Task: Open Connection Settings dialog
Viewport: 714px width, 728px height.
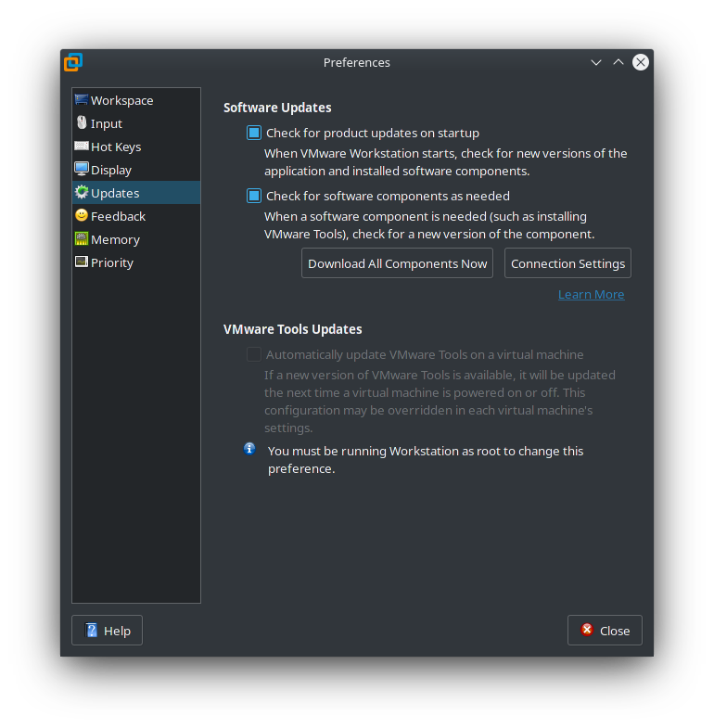Action: [567, 263]
